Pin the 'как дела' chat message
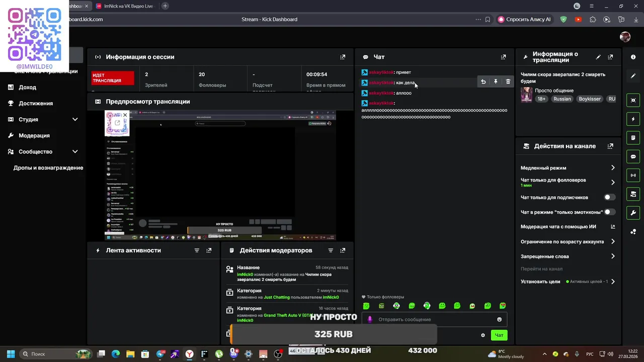The image size is (644, 362). (496, 81)
